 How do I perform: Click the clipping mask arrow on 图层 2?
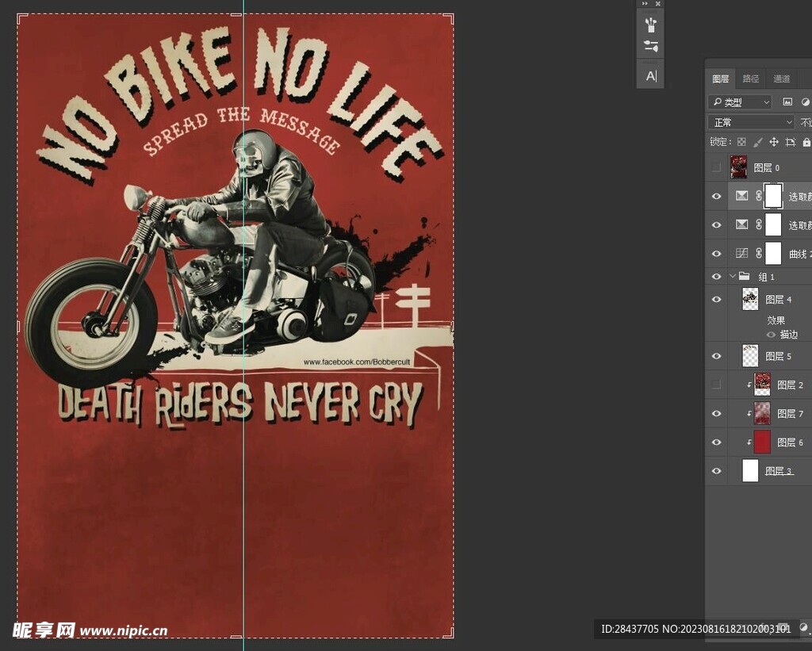tap(749, 385)
